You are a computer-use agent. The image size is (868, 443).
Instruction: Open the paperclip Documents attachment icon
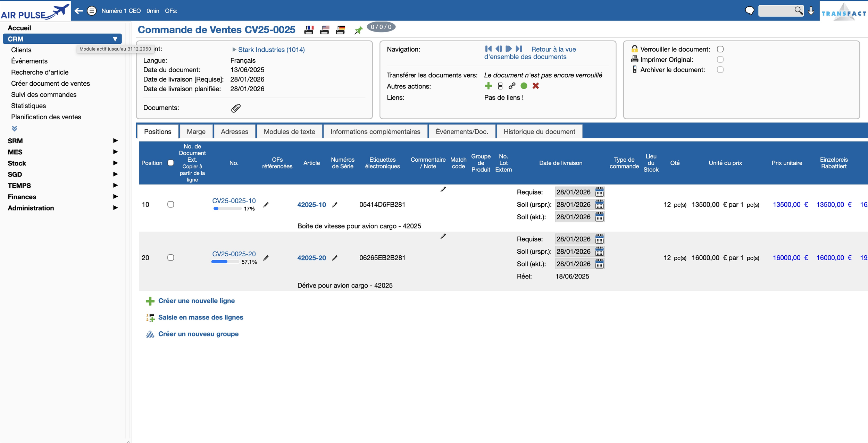[236, 108]
